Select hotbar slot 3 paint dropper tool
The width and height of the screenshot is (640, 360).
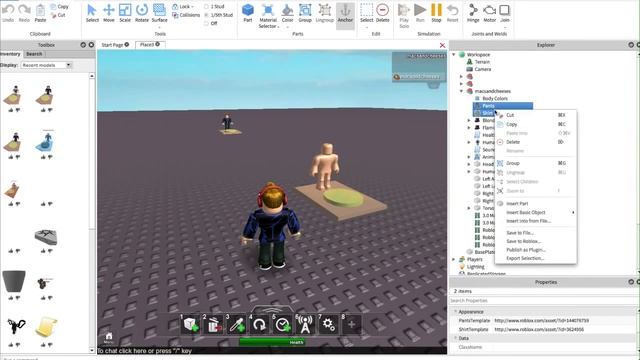(236, 324)
